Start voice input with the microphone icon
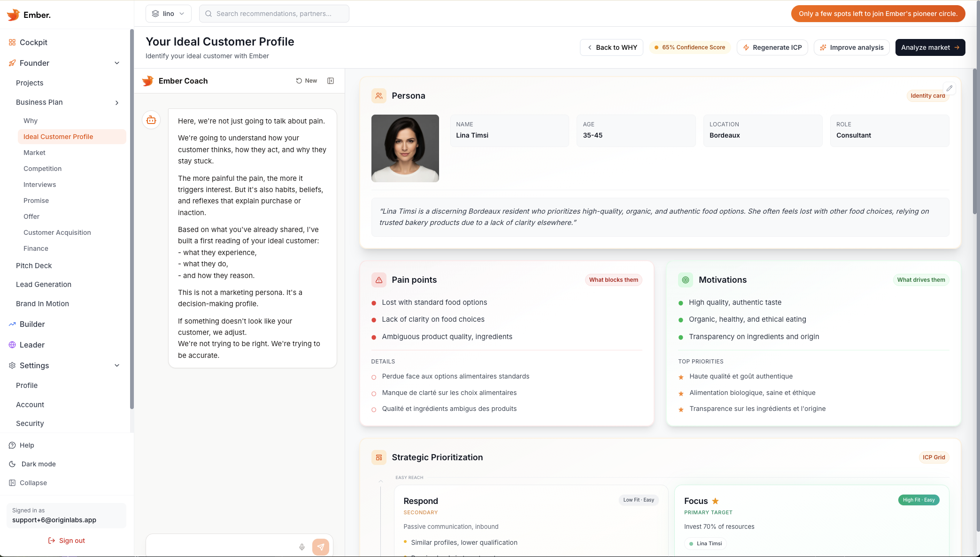Viewport: 980px width, 557px height. 302,547
